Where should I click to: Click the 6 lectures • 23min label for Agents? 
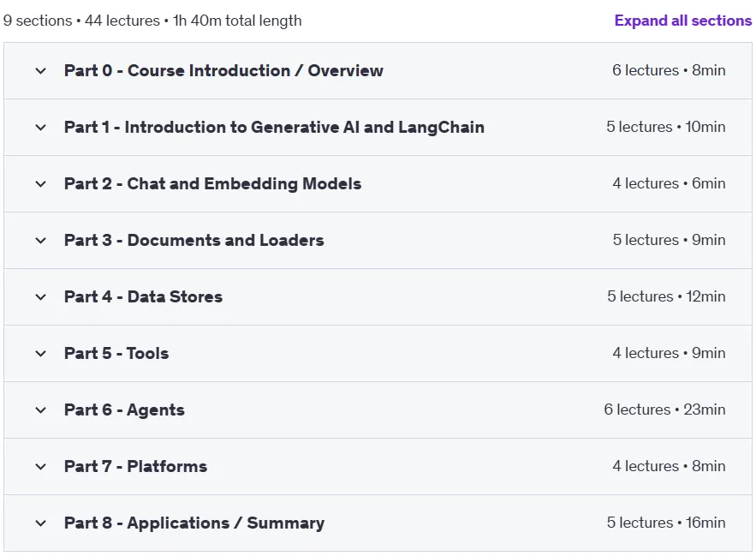pyautogui.click(x=664, y=410)
